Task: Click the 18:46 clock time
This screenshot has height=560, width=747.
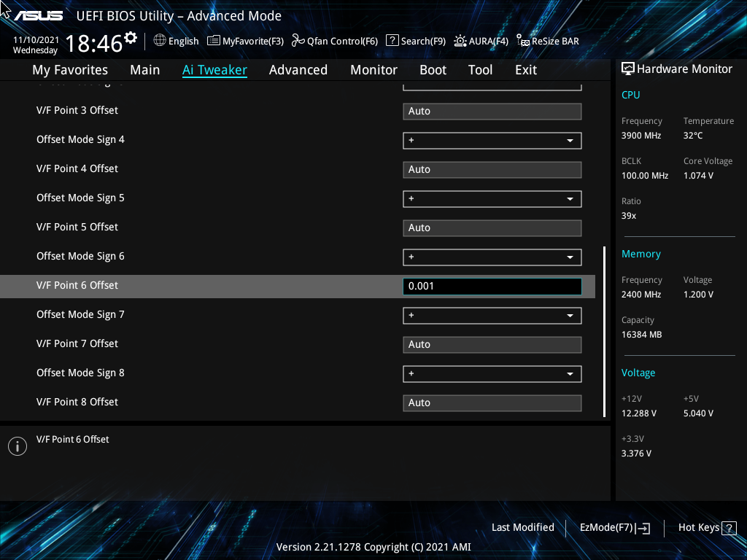Action: [x=93, y=44]
